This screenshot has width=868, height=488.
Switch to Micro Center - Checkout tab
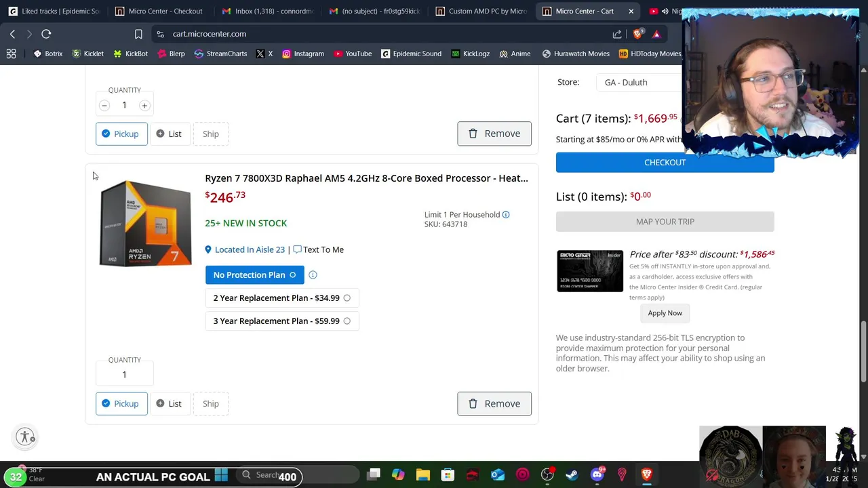pos(159,11)
